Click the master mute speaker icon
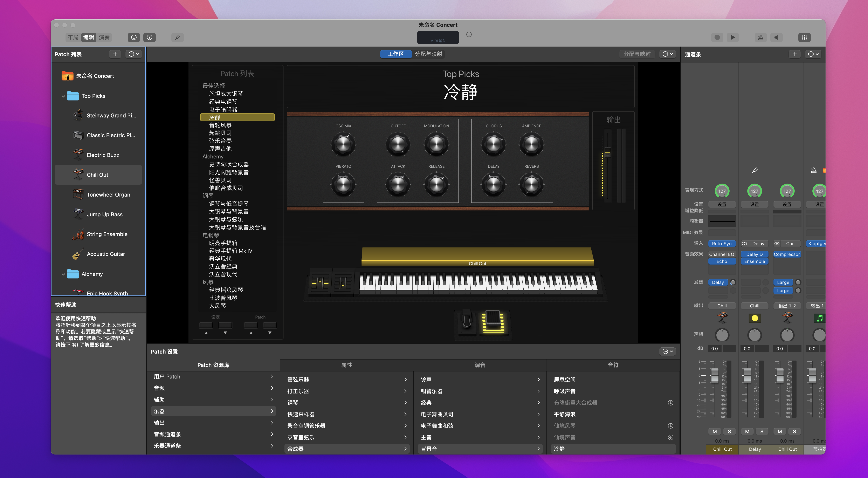This screenshot has width=868, height=478. (x=776, y=37)
